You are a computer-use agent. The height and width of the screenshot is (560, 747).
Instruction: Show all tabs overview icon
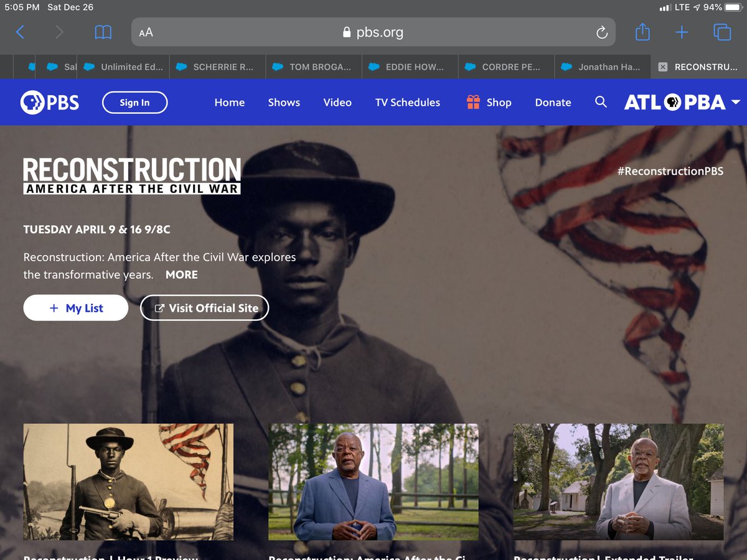pyautogui.click(x=721, y=32)
